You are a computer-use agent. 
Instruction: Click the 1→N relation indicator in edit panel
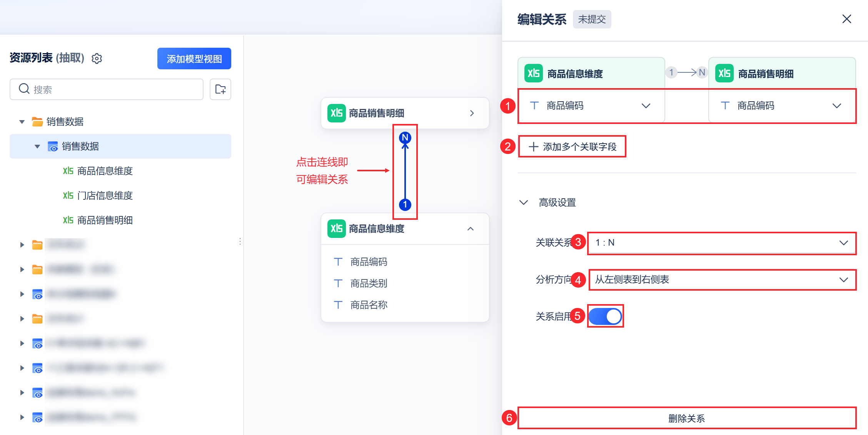[x=687, y=72]
